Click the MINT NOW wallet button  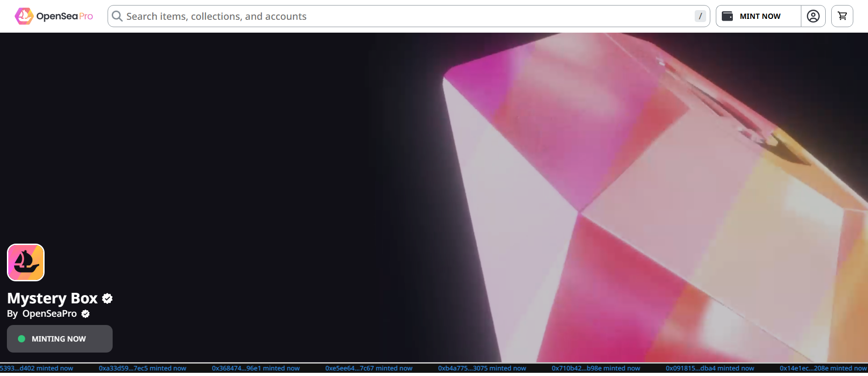(x=759, y=16)
